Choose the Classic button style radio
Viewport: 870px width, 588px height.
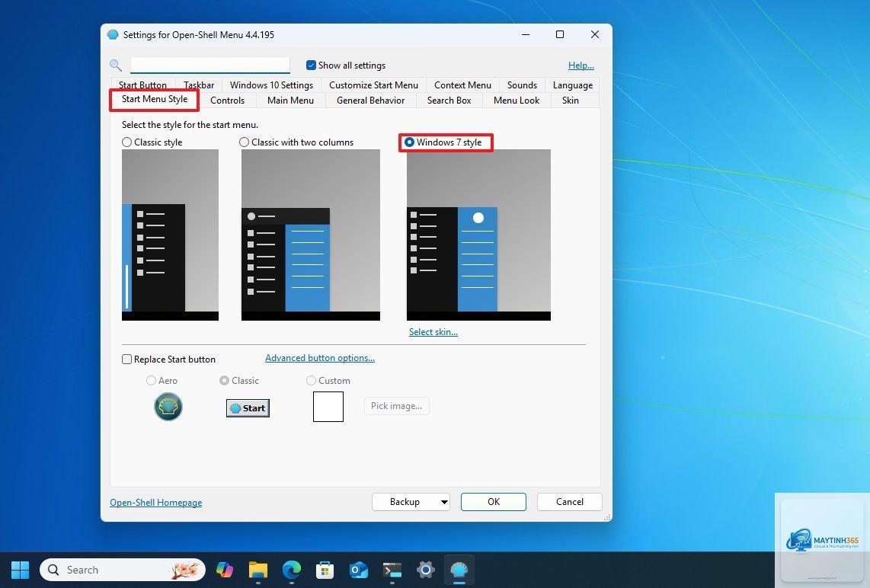[x=224, y=381]
